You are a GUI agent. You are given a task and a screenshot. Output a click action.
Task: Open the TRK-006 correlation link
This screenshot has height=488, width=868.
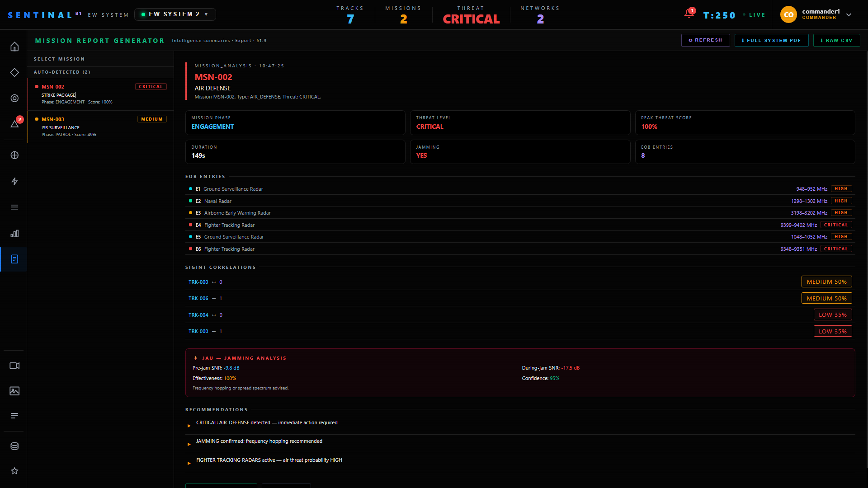(x=198, y=298)
